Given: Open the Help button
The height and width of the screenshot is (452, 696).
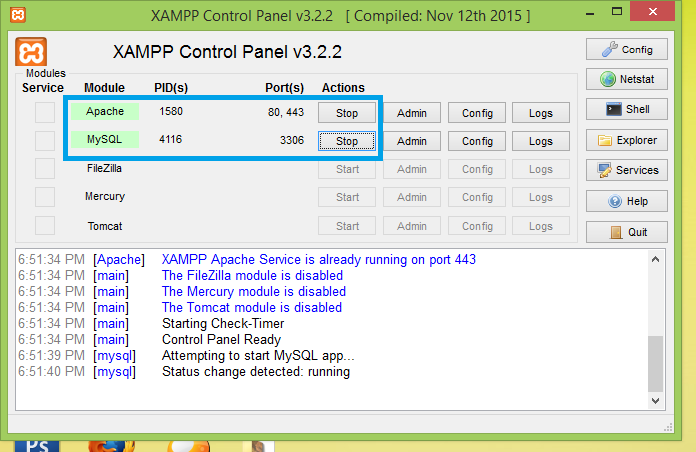Looking at the screenshot, I should click(626, 201).
